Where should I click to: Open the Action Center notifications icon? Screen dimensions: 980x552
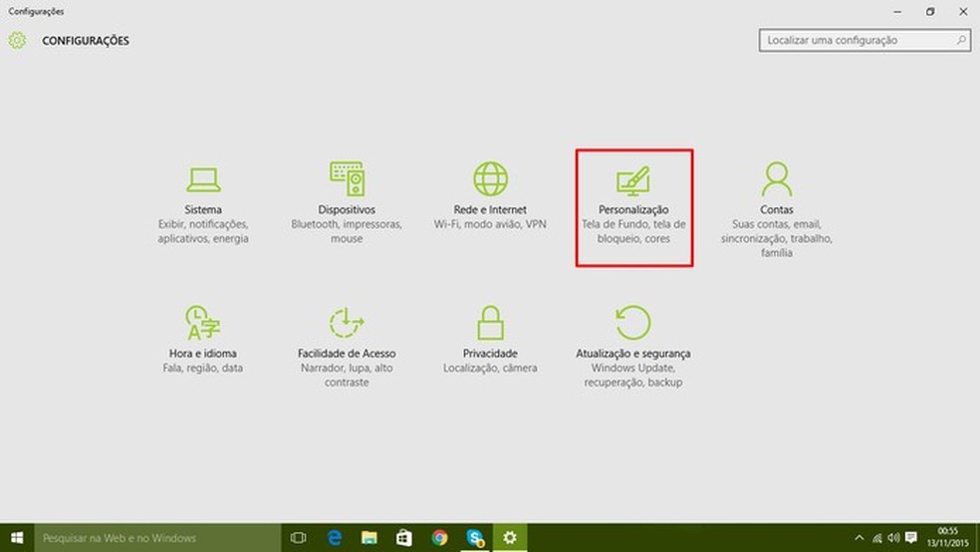point(911,538)
